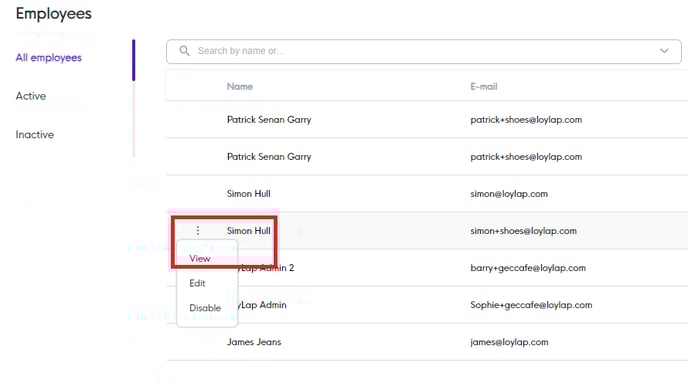Switch to the Inactive employees tab
This screenshot has width=688, height=383.
(35, 135)
